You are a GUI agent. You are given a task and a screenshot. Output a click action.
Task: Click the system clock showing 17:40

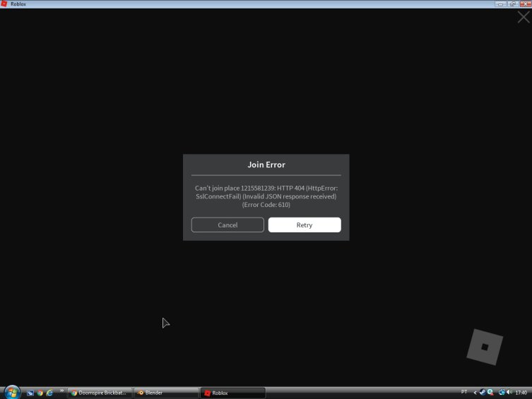click(x=521, y=393)
